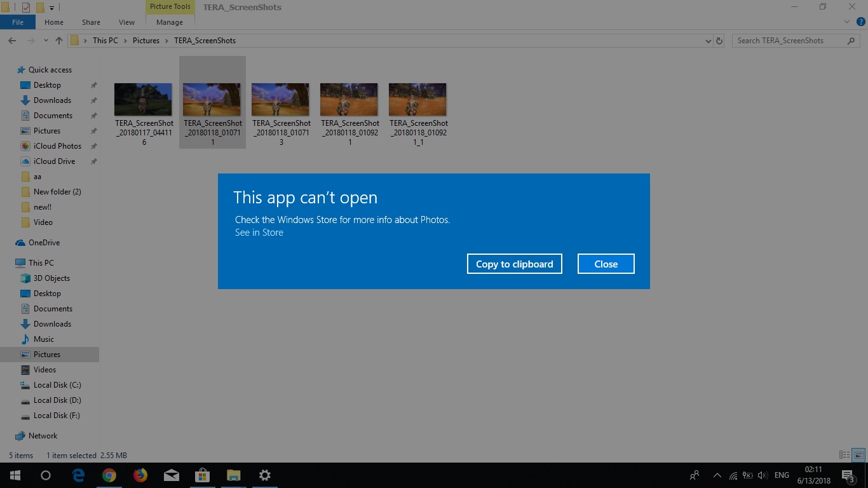Image resolution: width=868 pixels, height=488 pixels.
Task: Click the Close button in the error dialog
Action: pyautogui.click(x=606, y=264)
